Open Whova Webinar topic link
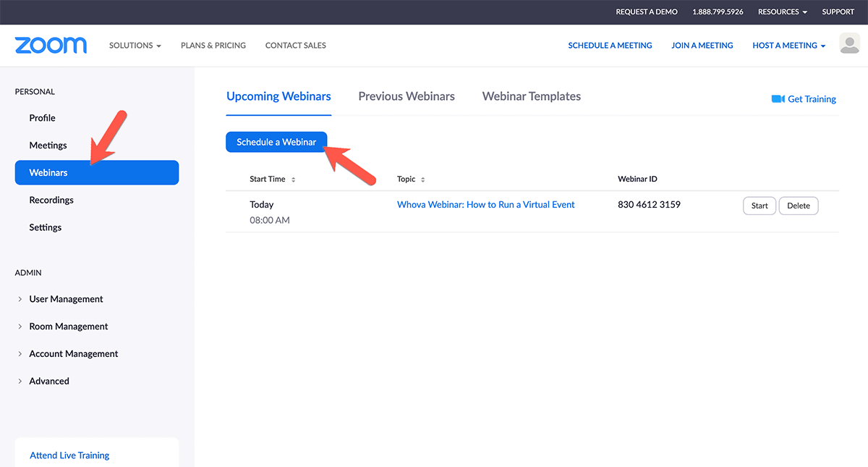This screenshot has height=467, width=868. [x=485, y=205]
